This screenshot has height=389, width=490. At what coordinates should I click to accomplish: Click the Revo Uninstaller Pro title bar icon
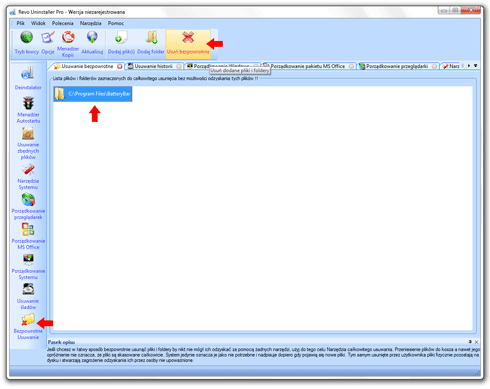click(x=13, y=12)
